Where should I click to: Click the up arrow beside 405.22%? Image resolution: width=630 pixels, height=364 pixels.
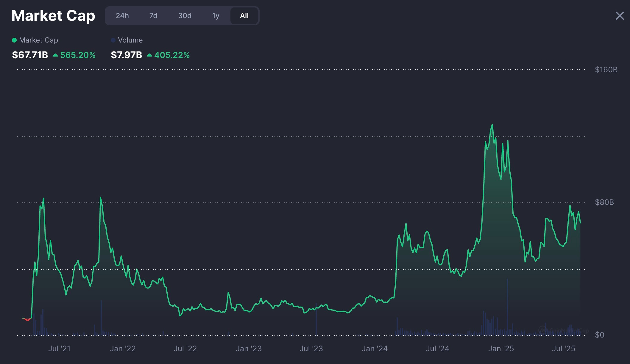(149, 55)
